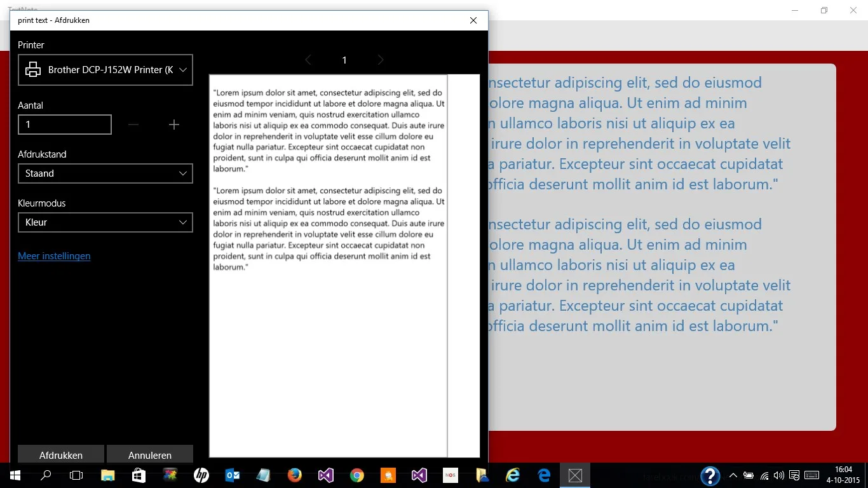Open the Windows Store taskbar icon
Screen dimensions: 868x488
[x=139, y=475]
